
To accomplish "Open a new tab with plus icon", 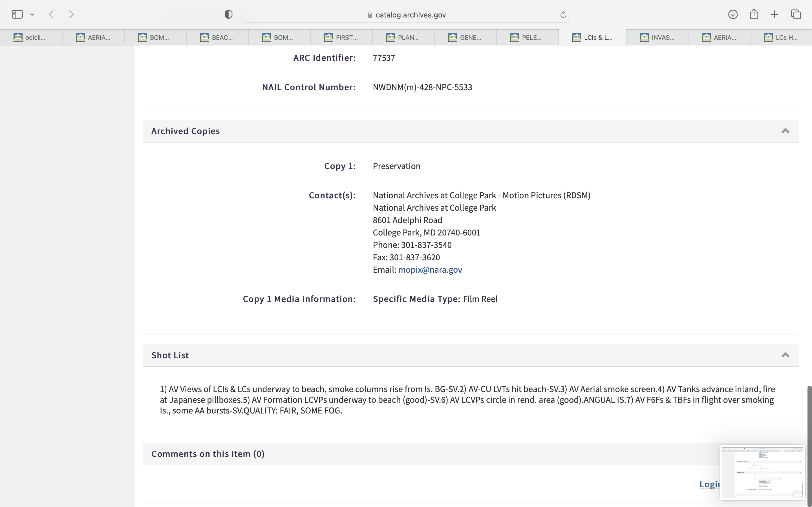I will (x=775, y=14).
